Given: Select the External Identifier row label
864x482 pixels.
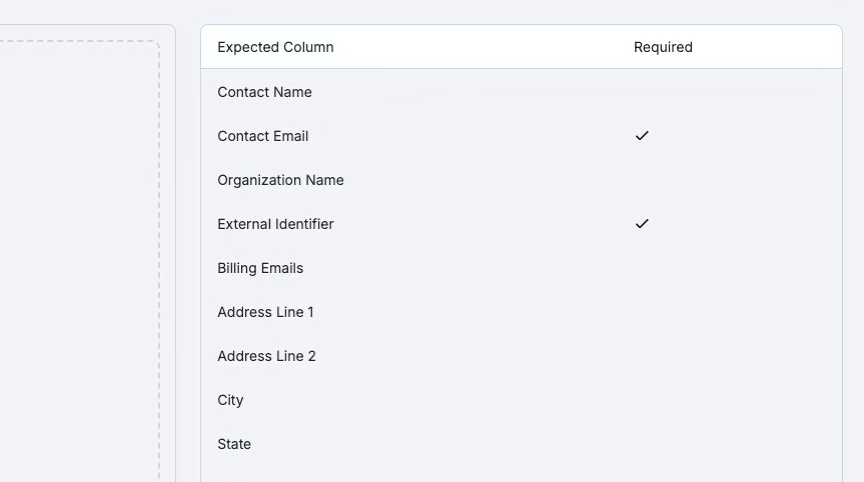Looking at the screenshot, I should coord(275,224).
